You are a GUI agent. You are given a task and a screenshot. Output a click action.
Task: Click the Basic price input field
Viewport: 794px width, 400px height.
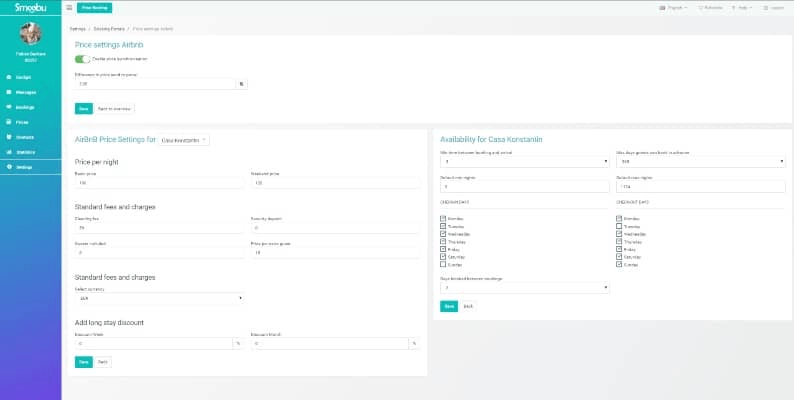click(x=159, y=183)
